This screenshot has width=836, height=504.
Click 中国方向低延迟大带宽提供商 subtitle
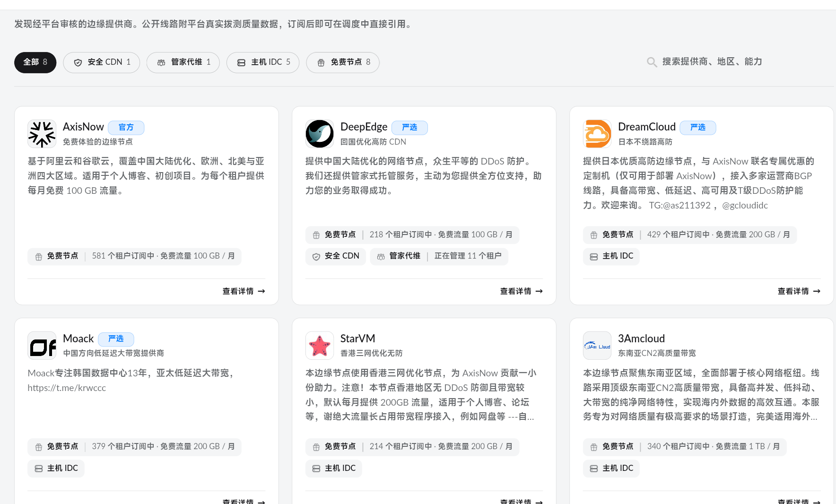tap(113, 353)
